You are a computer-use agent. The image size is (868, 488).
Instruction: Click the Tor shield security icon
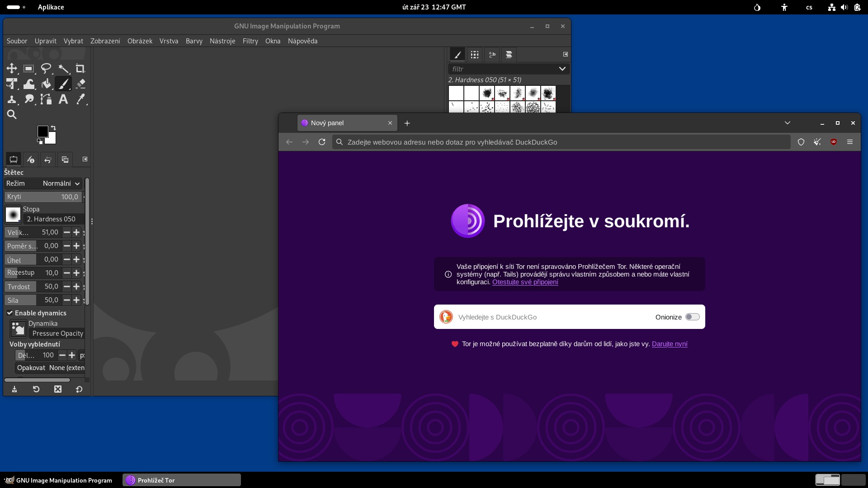801,142
